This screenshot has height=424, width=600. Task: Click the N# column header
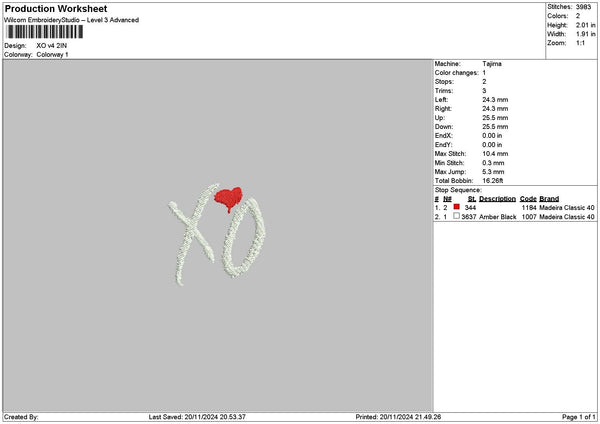pos(447,199)
